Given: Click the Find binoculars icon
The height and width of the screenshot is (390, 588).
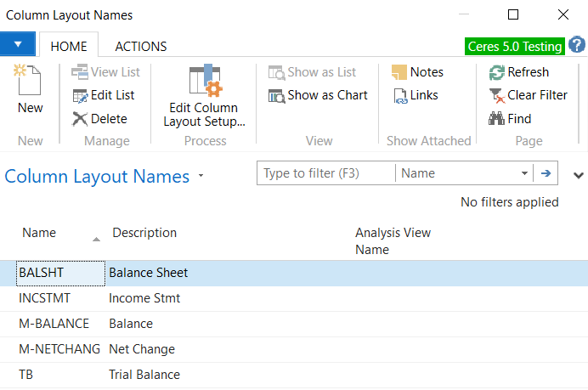Looking at the screenshot, I should (497, 119).
